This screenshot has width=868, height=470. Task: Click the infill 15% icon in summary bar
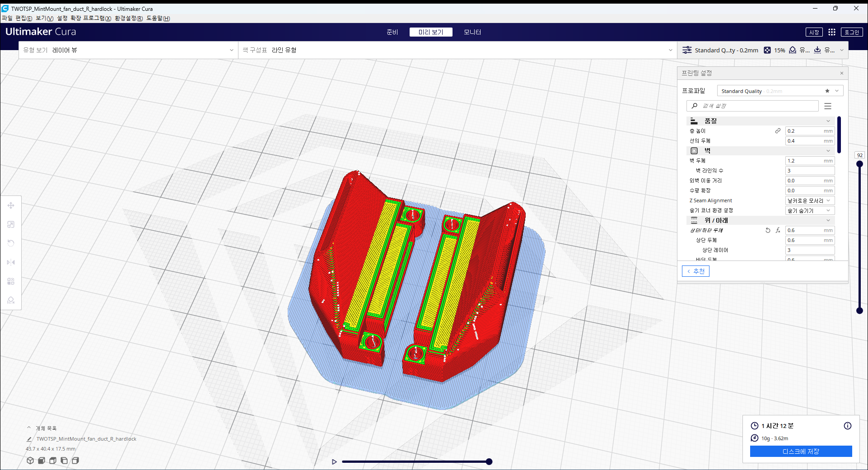767,50
